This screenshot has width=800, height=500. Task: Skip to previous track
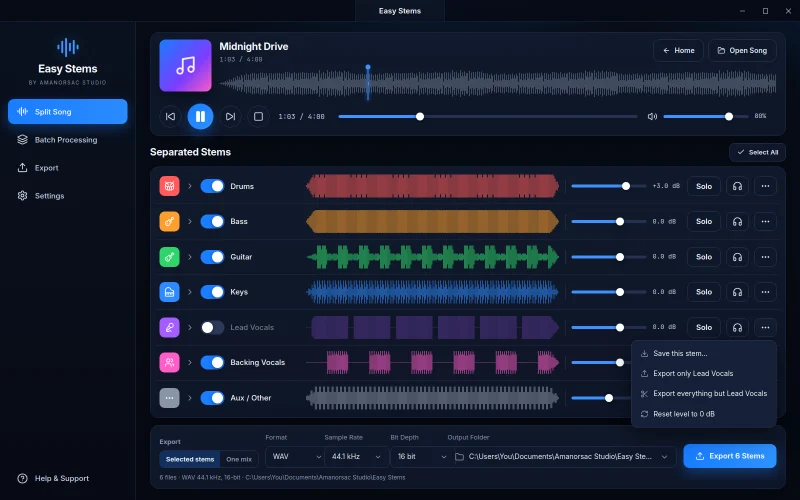coord(170,116)
